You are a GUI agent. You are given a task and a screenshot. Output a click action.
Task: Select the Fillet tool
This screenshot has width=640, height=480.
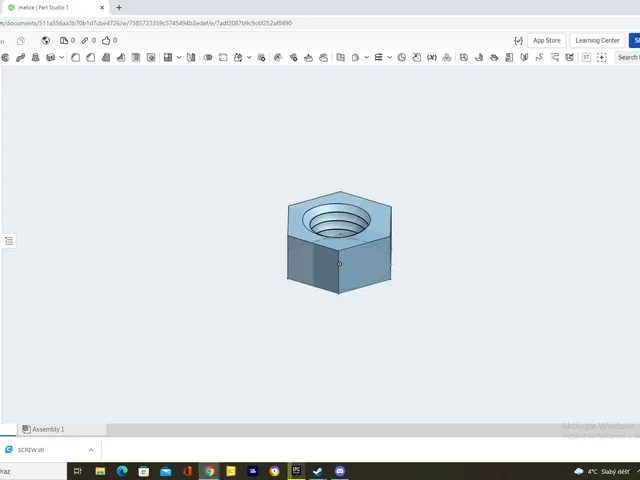[76, 58]
